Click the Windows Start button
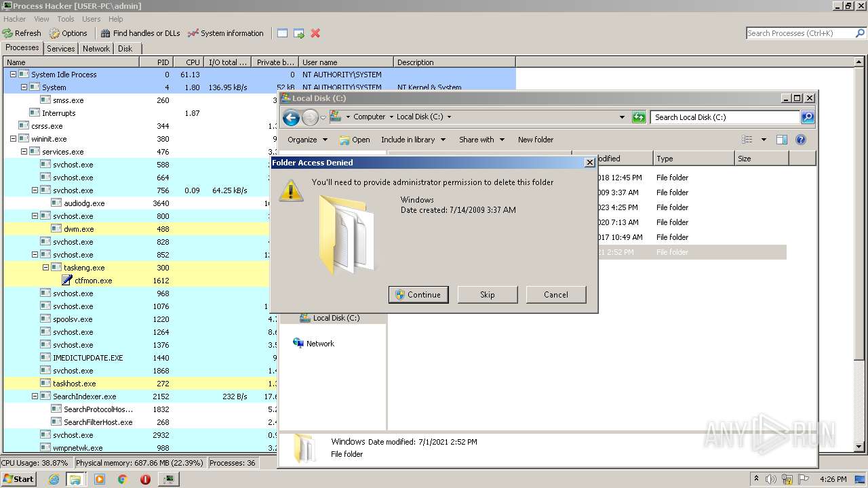 coord(18,479)
